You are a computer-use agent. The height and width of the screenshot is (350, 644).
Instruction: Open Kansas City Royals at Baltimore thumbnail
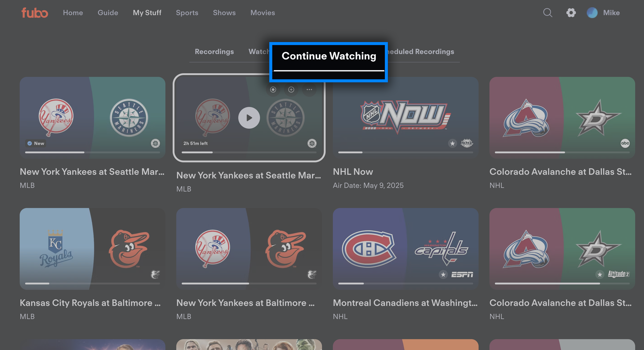93,249
